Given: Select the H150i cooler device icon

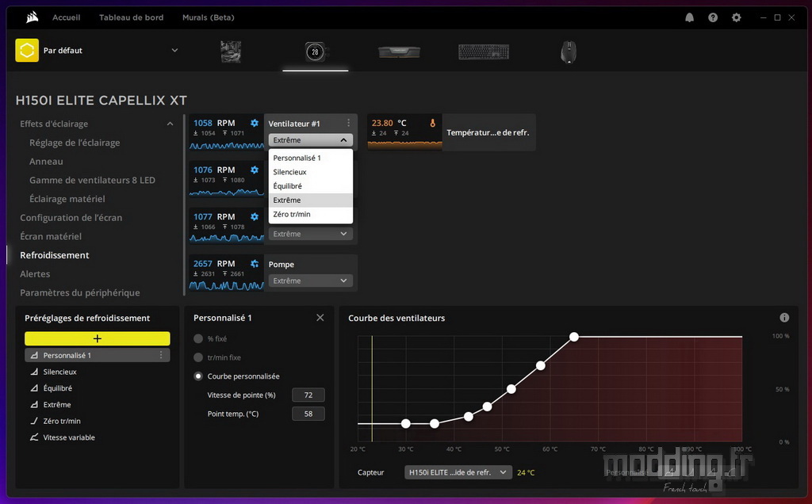Looking at the screenshot, I should [x=315, y=52].
